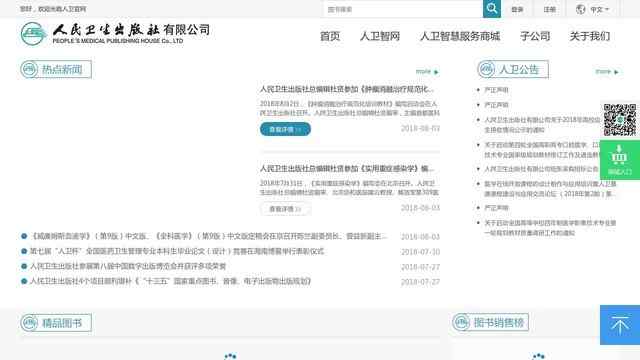This screenshot has width=640, height=360.
Task: Open news item about 第9版 中文版
Action: point(209,236)
